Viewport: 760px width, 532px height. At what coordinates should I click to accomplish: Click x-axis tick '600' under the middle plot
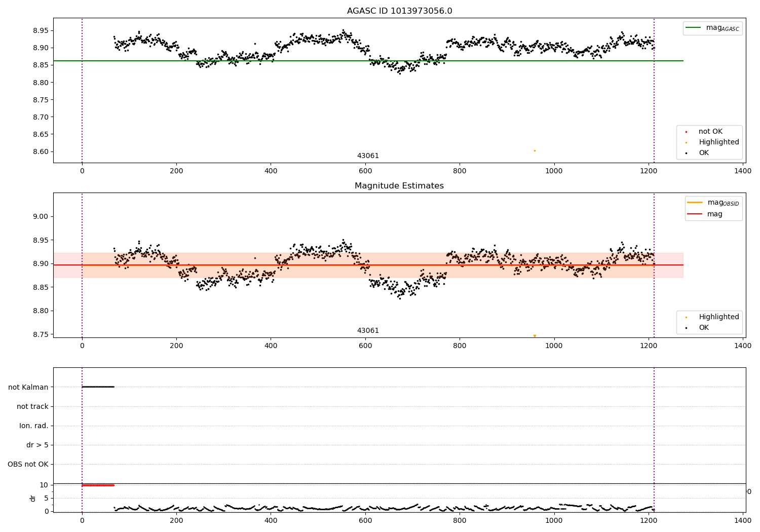(x=365, y=346)
